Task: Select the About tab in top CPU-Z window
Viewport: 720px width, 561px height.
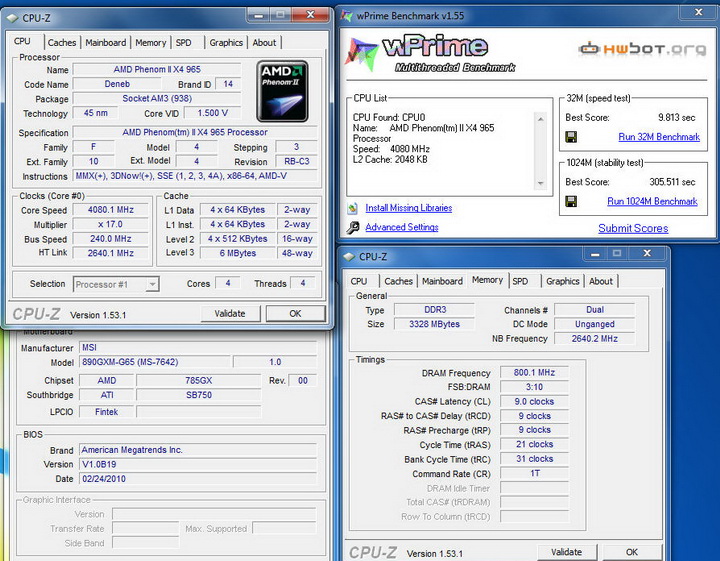Action: [x=264, y=43]
